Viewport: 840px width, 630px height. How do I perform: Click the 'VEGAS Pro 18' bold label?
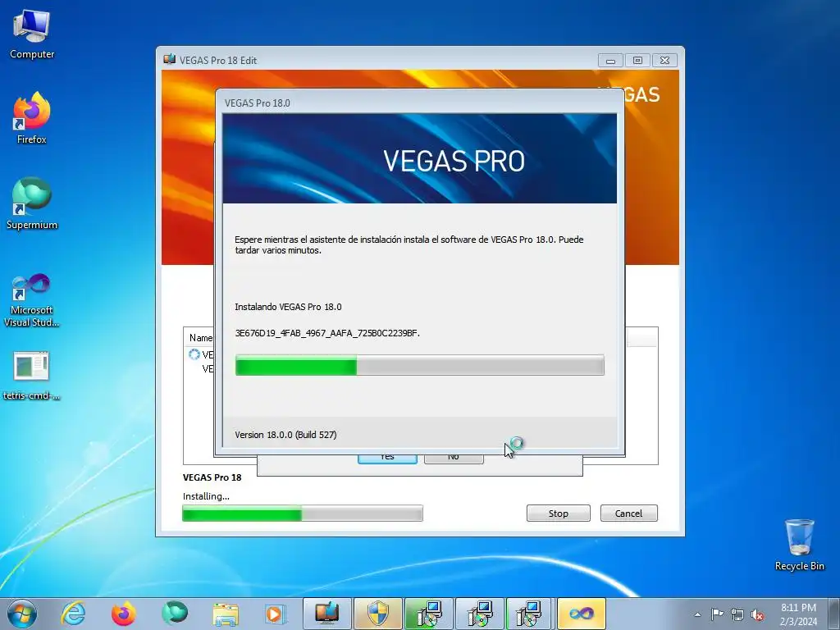[x=212, y=477]
